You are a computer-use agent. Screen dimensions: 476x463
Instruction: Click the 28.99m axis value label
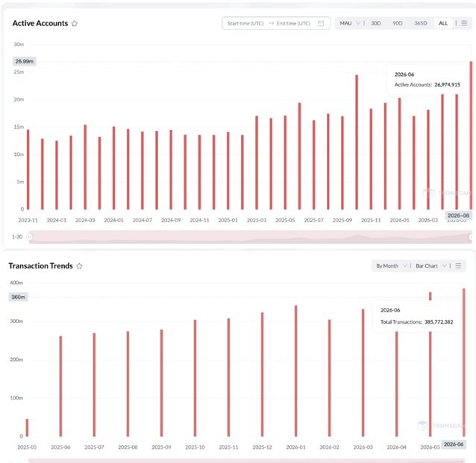25,61
